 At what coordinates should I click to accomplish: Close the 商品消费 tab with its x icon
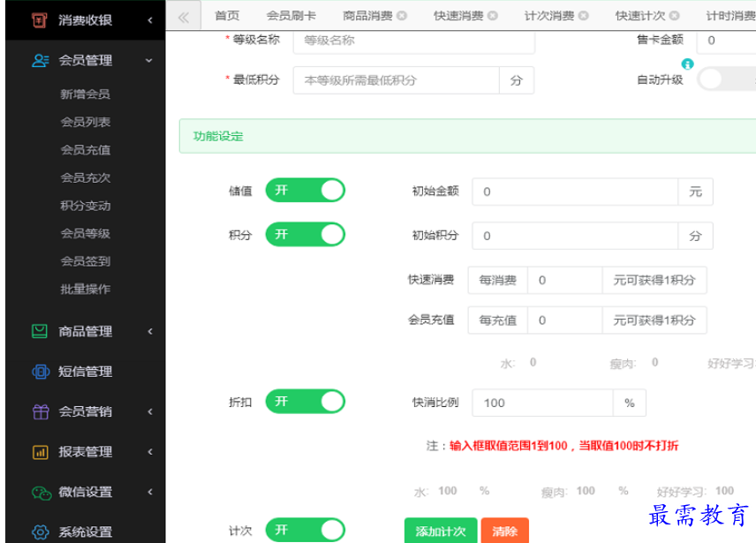click(x=402, y=16)
